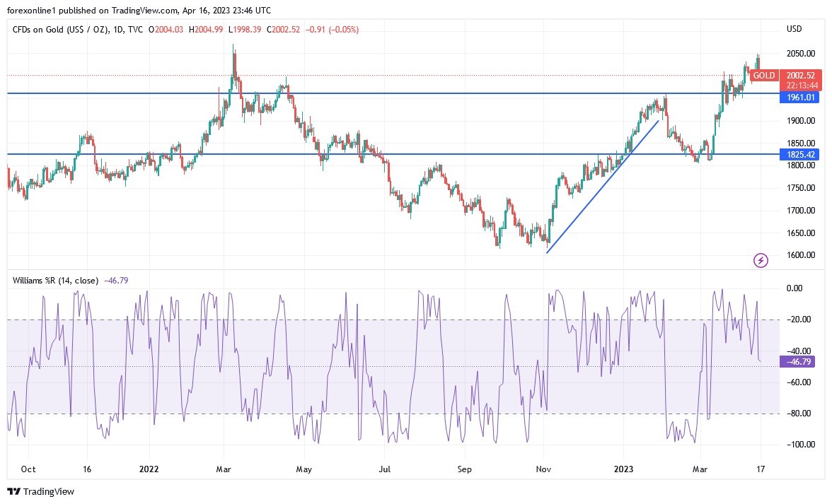Click the purple -46.79 indicator value tag
This screenshot has height=504, width=832.
[796, 361]
